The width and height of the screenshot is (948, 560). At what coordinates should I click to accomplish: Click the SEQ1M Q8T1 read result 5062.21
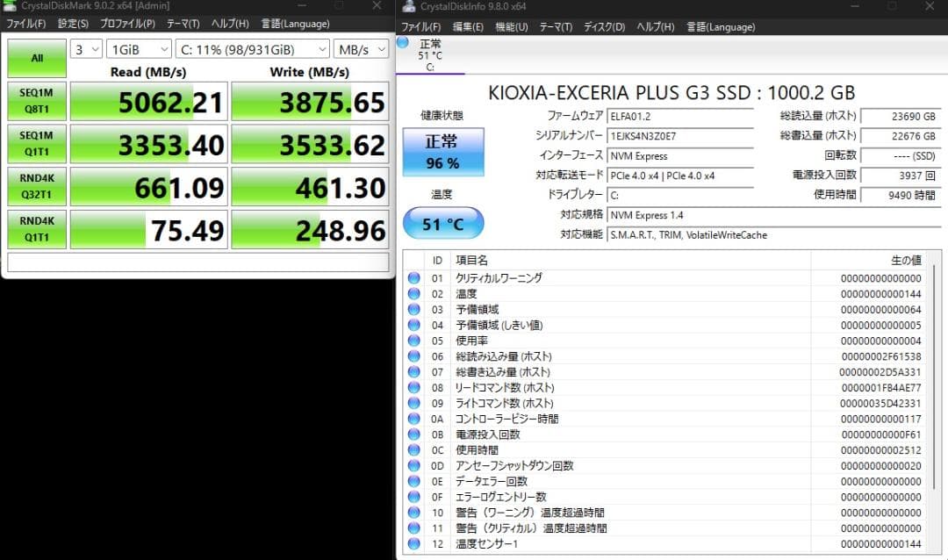[x=148, y=101]
